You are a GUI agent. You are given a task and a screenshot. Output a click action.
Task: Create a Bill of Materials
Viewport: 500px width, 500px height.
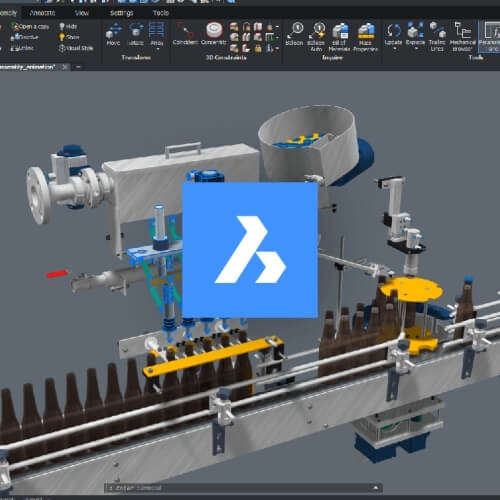(x=340, y=37)
